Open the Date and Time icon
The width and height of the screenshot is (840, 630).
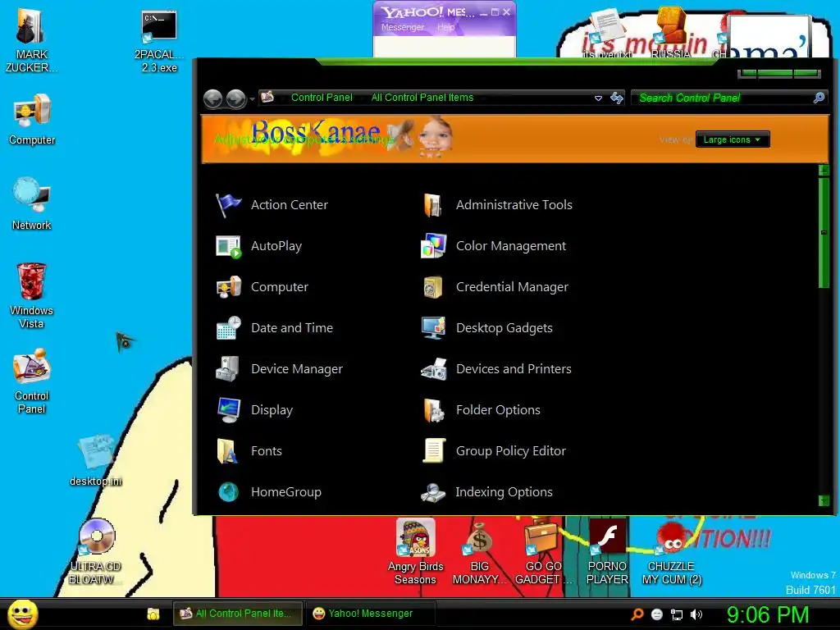[x=229, y=328]
